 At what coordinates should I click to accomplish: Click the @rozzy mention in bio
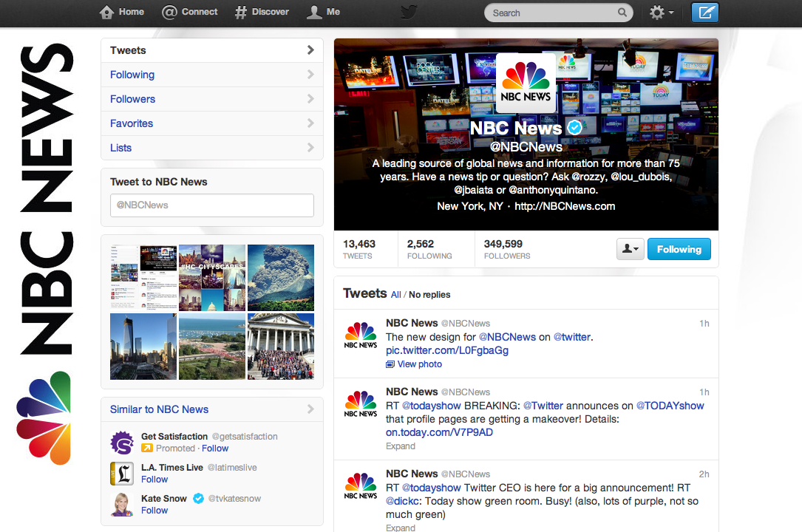coord(588,177)
